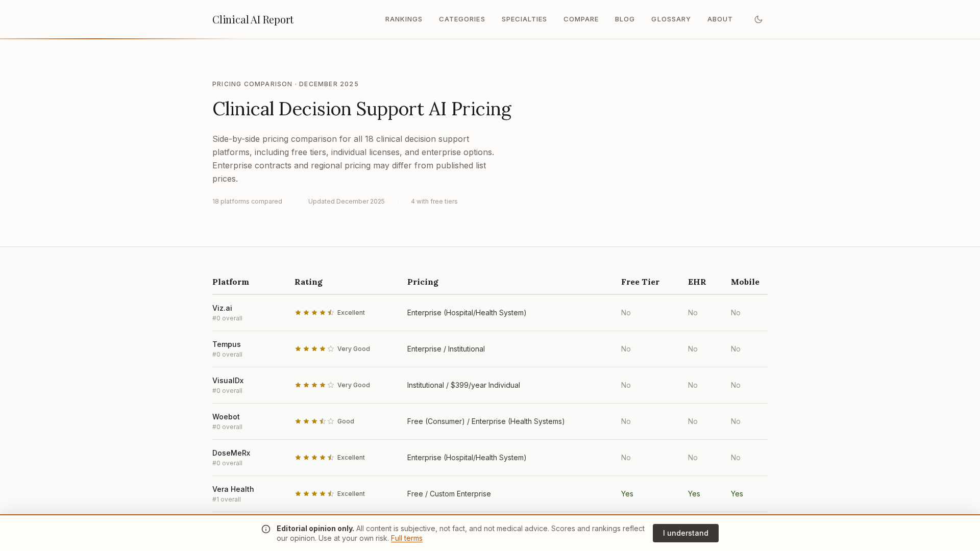Click the Free Tier column header

coord(640,282)
